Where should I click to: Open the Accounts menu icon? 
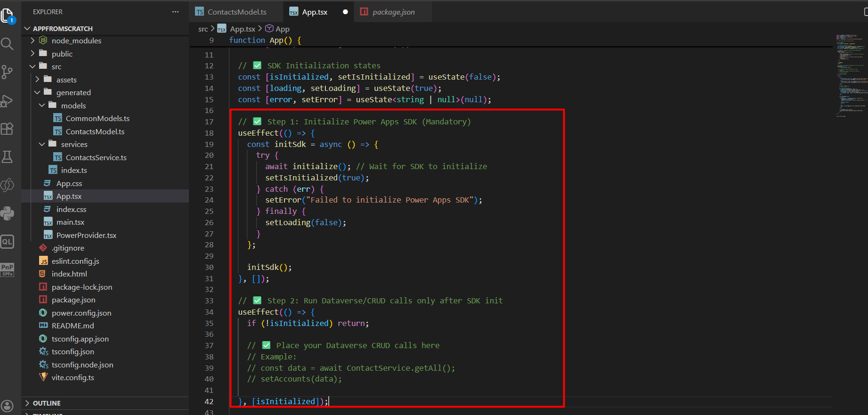7,406
